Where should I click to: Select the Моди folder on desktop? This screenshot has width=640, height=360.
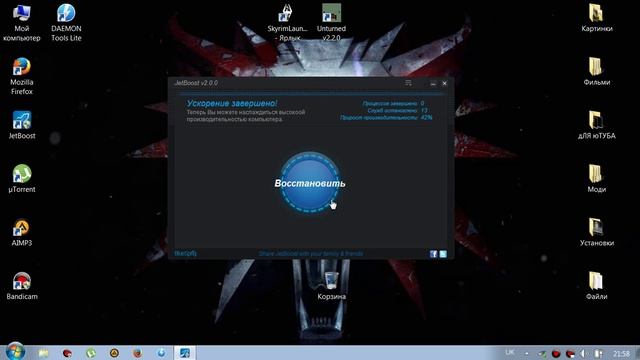[596, 178]
